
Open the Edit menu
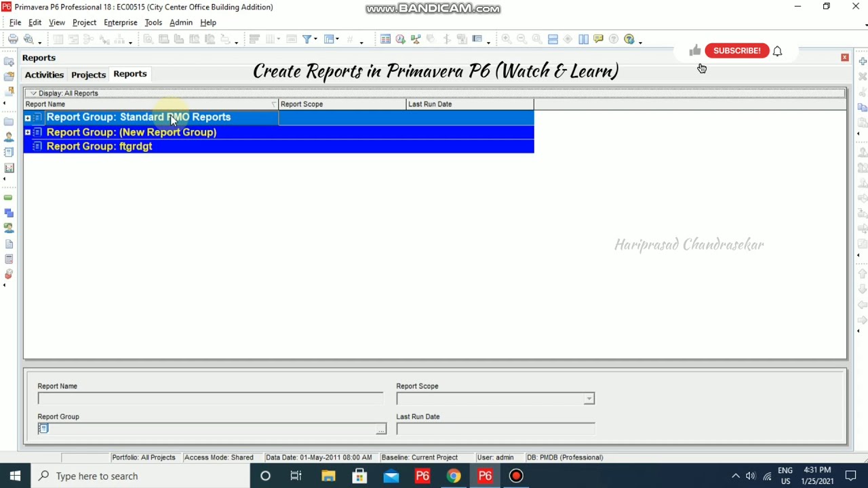point(35,22)
